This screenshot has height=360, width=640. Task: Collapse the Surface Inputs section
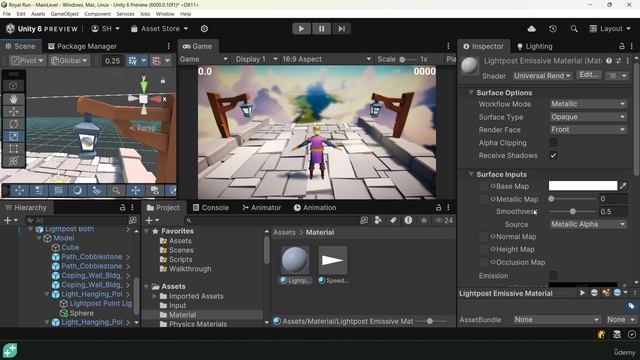point(471,174)
